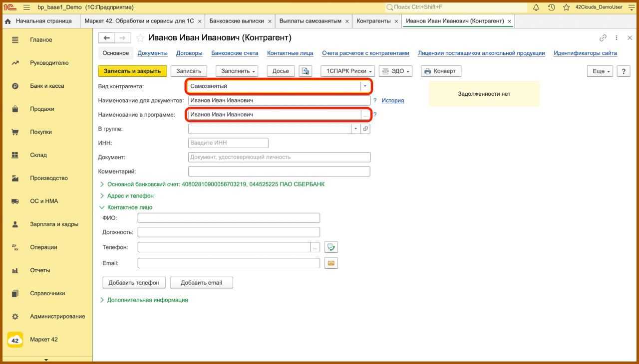Open the История link

392,100
